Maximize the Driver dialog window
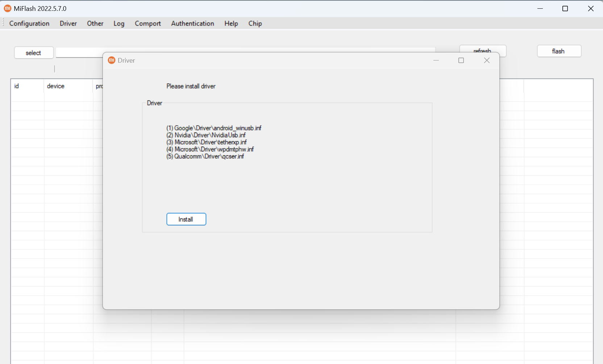Screen dimensions: 603x364 [461, 60]
